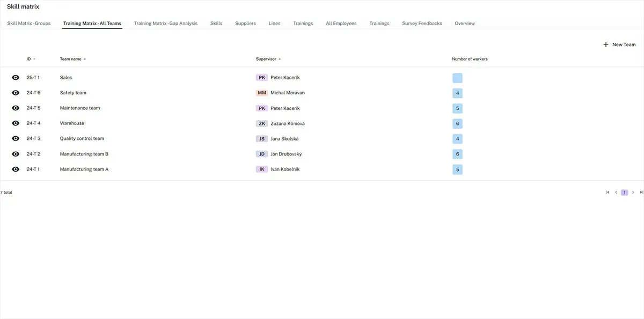Jump to the last page

(641, 192)
